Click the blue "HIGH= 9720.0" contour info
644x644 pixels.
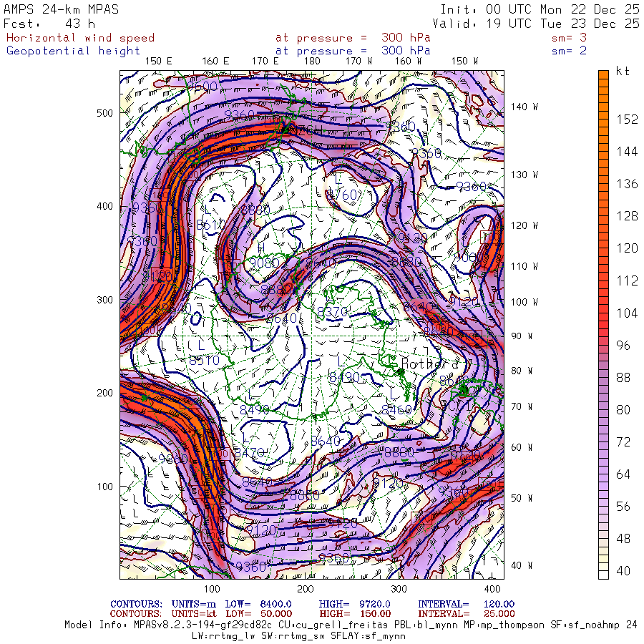pyautogui.click(x=354, y=604)
